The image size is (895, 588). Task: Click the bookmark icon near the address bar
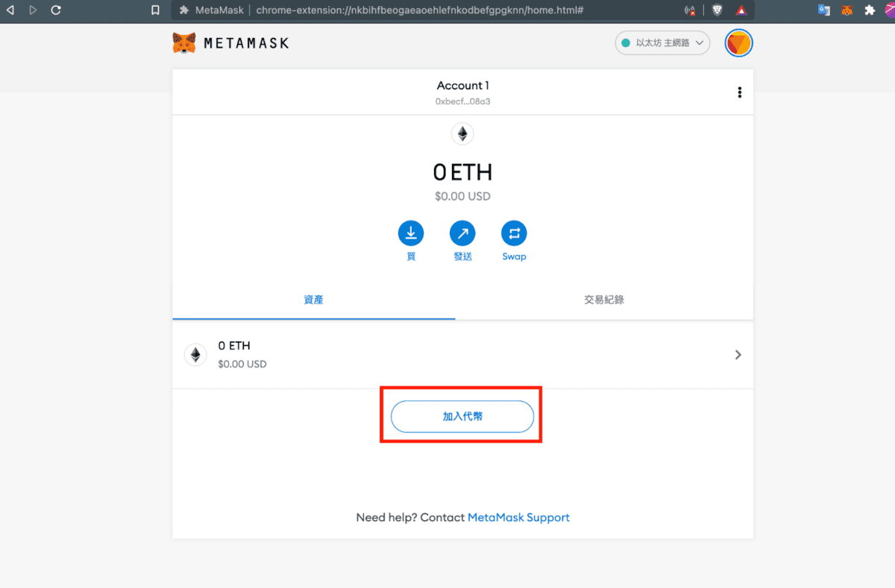(x=155, y=10)
